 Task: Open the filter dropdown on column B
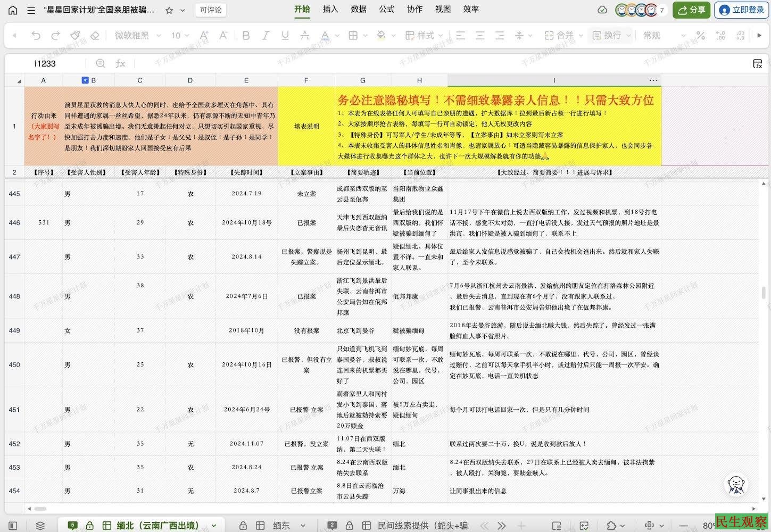(85, 80)
